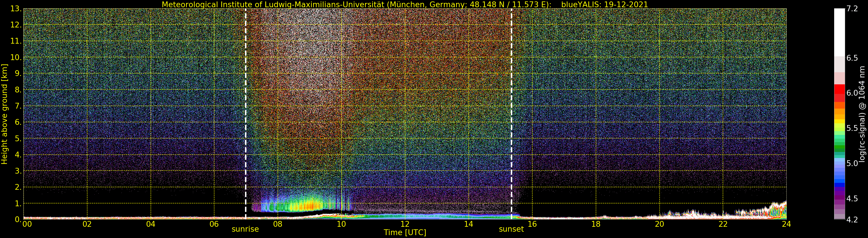Click the 'Time [UTC]' axis label
Image resolution: width=868 pixels, height=238 pixels.
405,233
